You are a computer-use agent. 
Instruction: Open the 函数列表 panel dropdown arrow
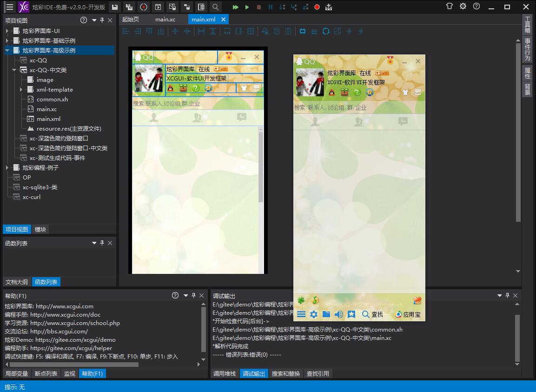94,243
